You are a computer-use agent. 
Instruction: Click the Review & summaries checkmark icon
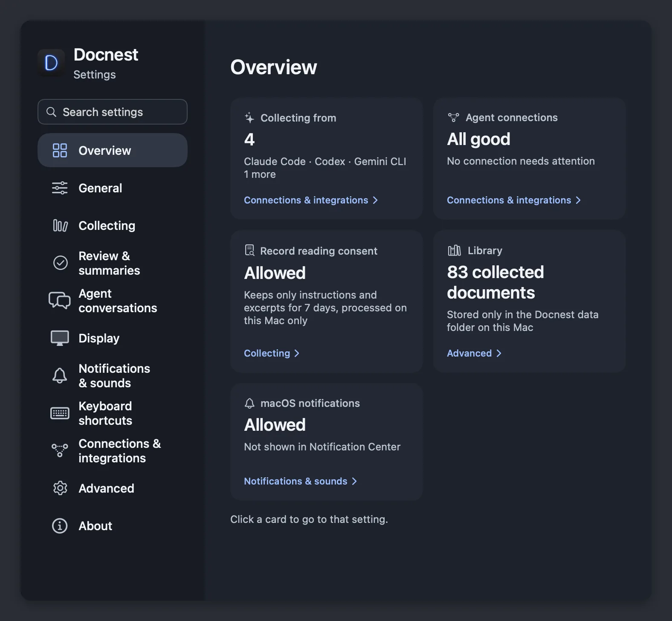tap(60, 263)
